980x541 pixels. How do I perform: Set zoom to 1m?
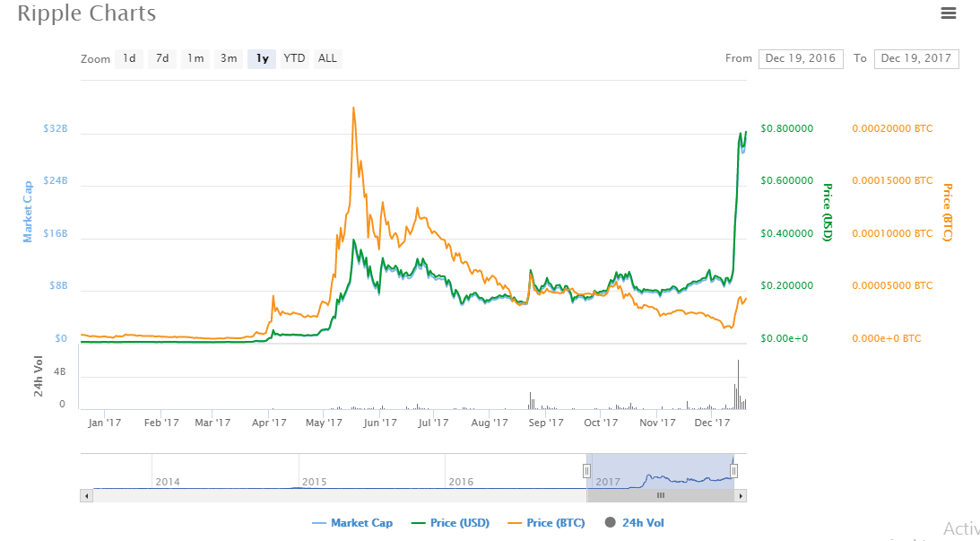click(195, 58)
